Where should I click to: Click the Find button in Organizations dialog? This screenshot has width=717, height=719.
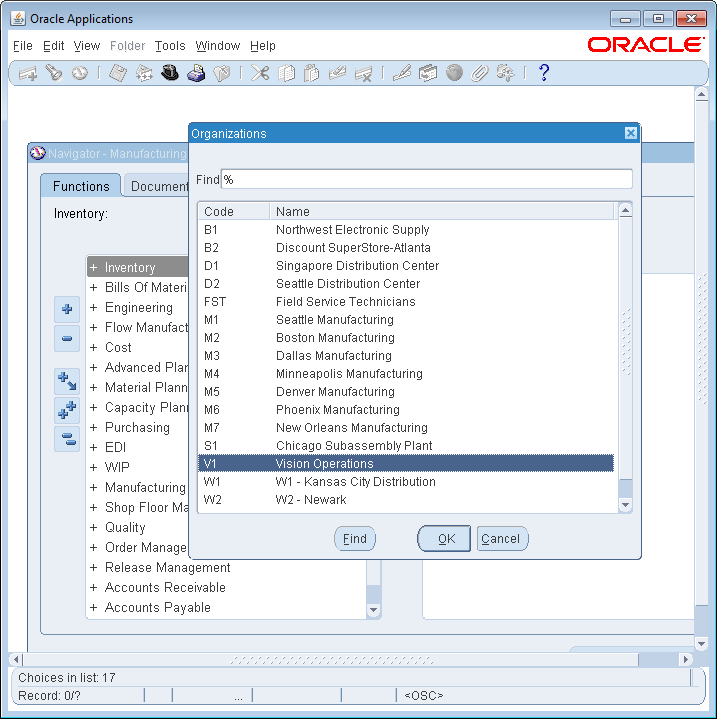[355, 539]
